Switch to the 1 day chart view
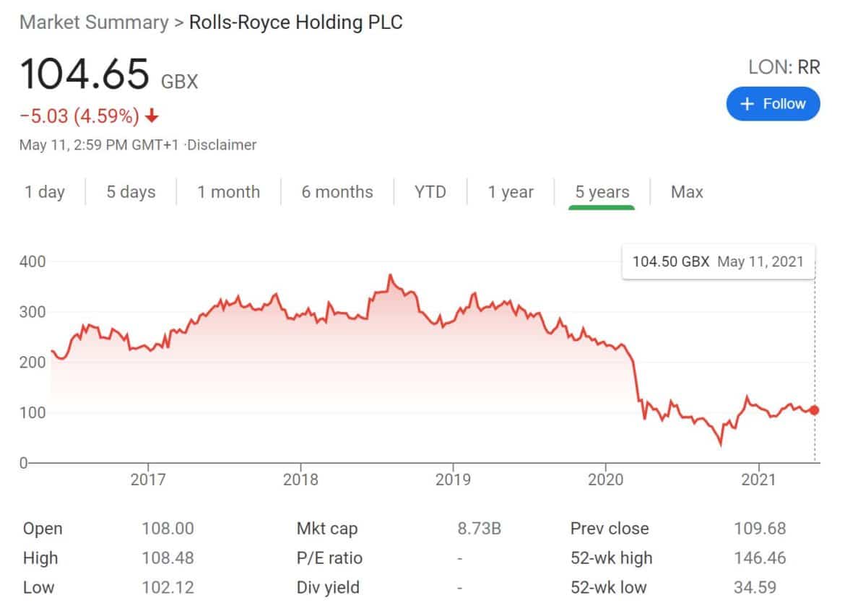This screenshot has height=616, width=845. [x=45, y=192]
